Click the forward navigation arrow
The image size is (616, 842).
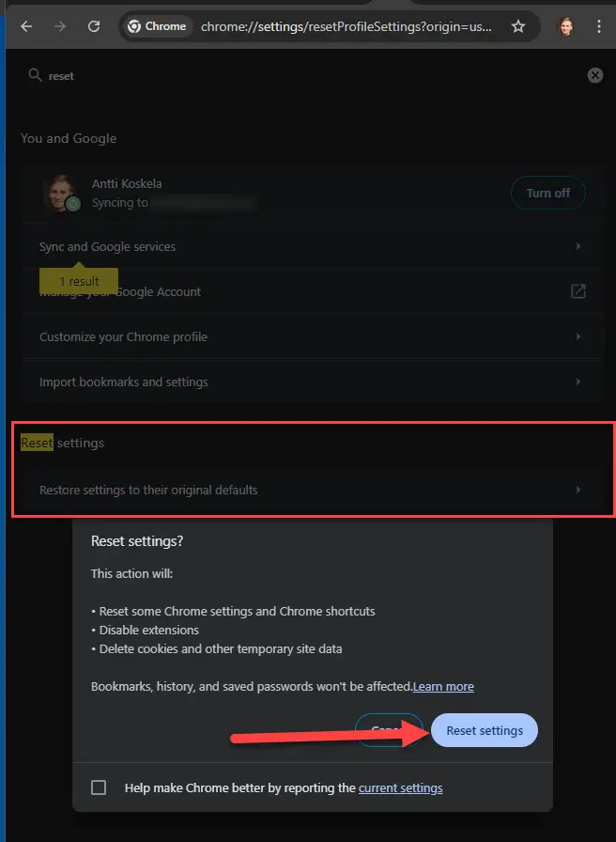(x=60, y=26)
